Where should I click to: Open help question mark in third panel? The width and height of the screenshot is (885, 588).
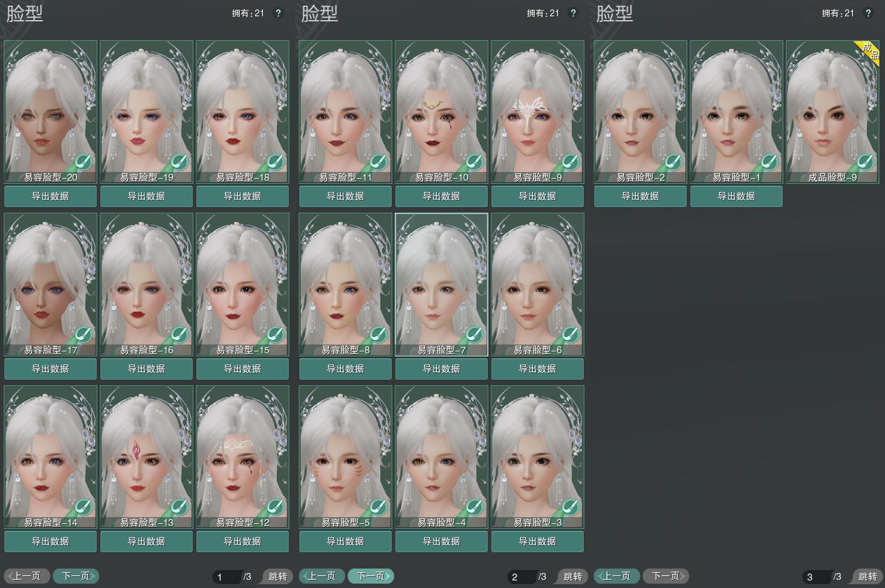coord(869,13)
